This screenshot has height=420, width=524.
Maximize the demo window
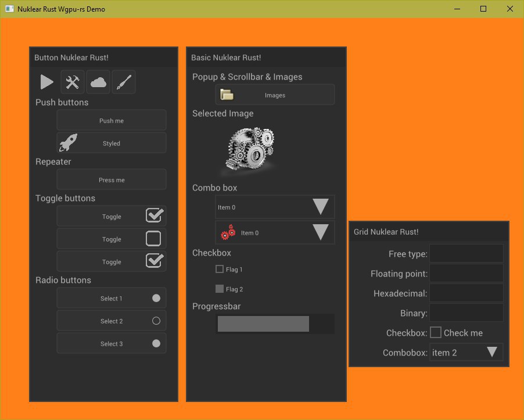tap(483, 9)
